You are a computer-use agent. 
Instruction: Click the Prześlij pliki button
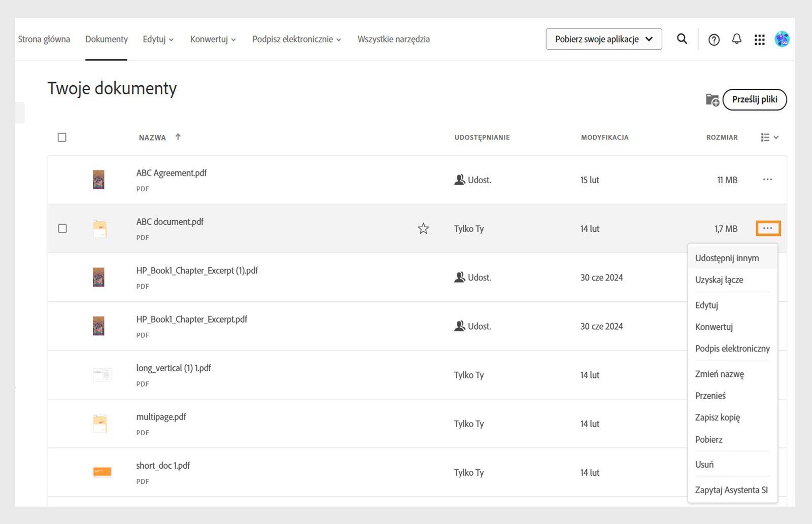coord(754,99)
